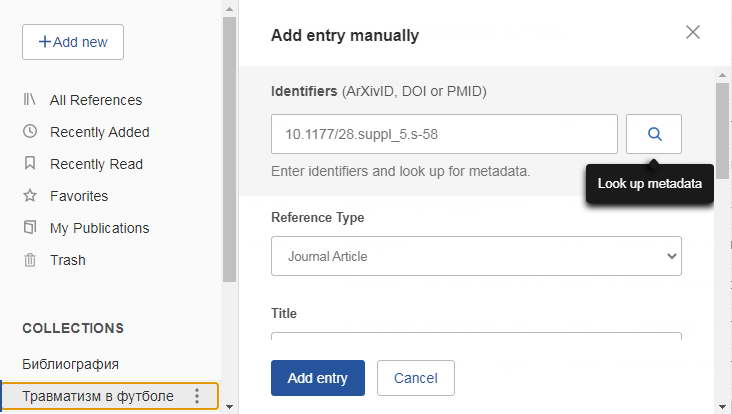This screenshot has width=732, height=414.
Task: Click the My Publications icon
Action: point(30,227)
